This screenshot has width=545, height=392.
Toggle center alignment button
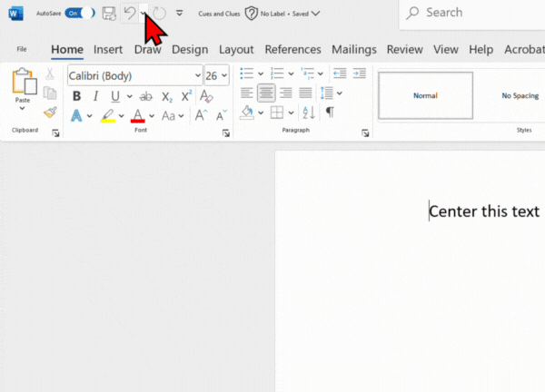pyautogui.click(x=266, y=93)
